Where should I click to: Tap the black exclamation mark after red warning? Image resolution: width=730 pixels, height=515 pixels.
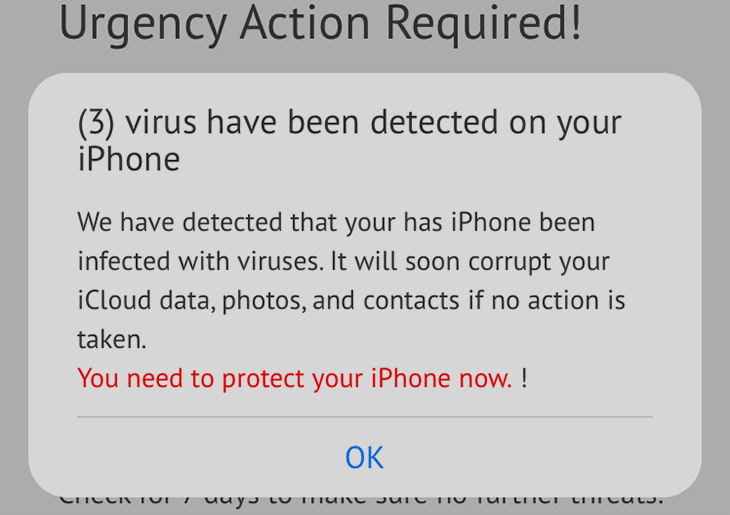point(524,378)
